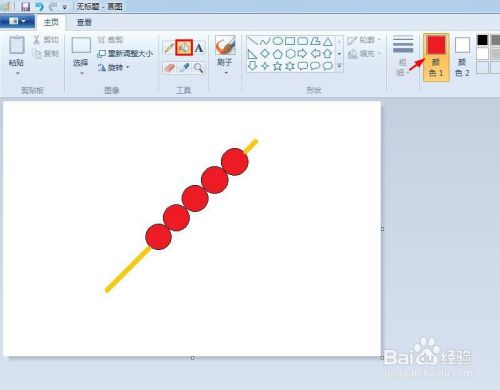Choose the Rectangle shape
This screenshot has width=500, height=390.
[290, 41]
